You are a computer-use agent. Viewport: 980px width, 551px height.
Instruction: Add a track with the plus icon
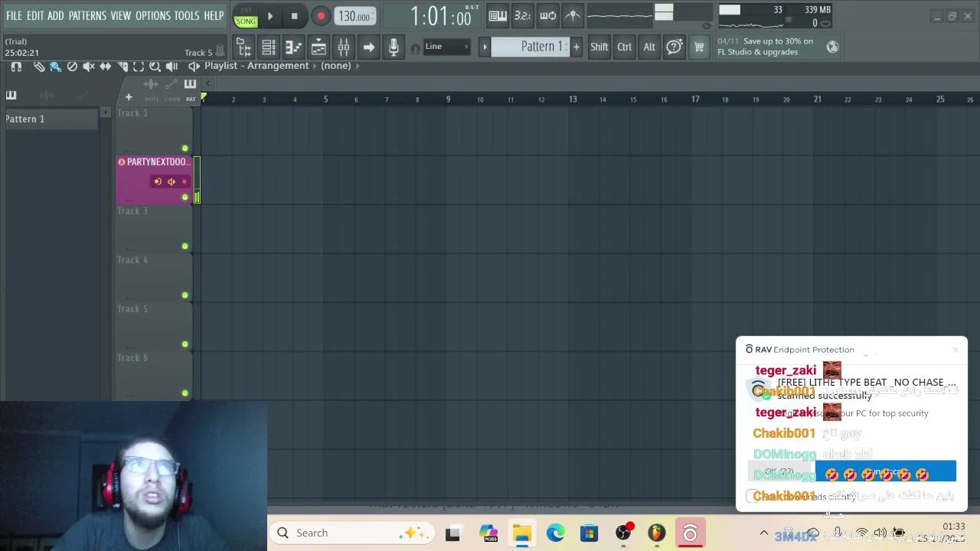click(129, 97)
